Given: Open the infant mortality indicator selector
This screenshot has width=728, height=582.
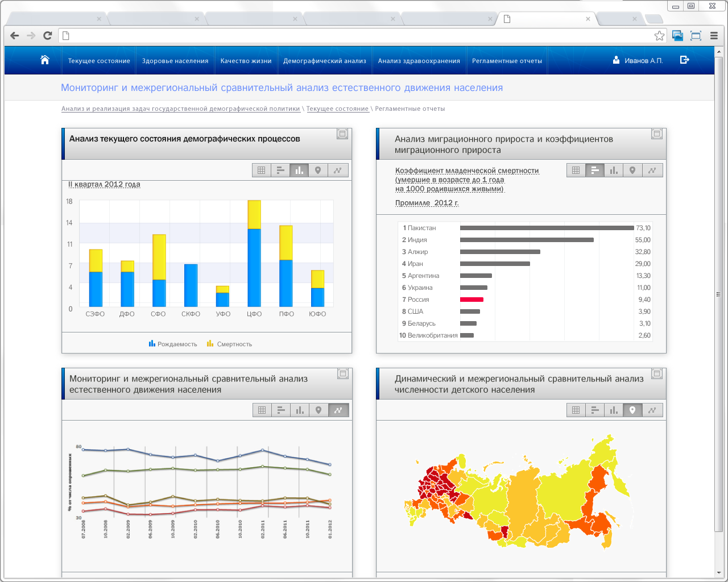Looking at the screenshot, I should pos(467,180).
